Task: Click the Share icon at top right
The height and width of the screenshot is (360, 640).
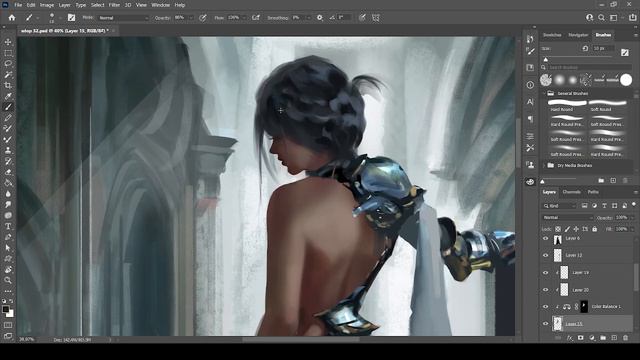Action: 632,17
